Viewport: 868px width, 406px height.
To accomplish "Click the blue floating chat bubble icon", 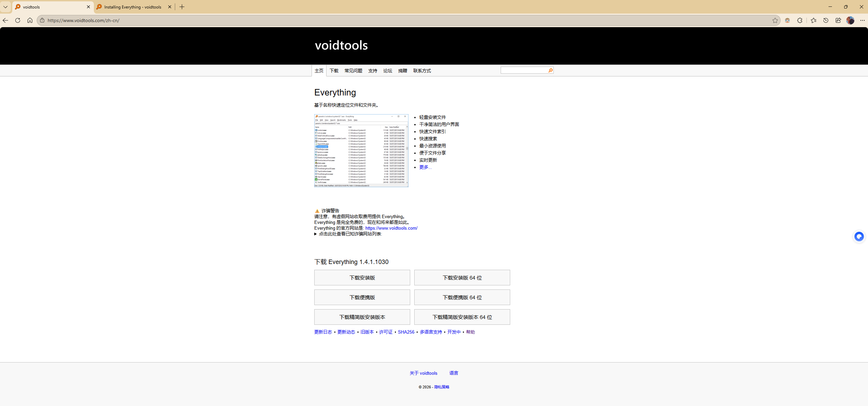I will pyautogui.click(x=859, y=236).
